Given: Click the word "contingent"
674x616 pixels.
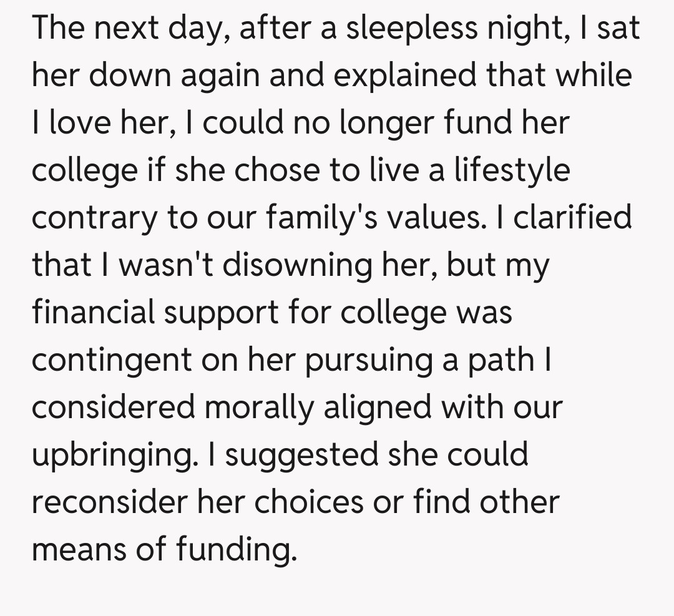Looking at the screenshot, I should pyautogui.click(x=109, y=359).
